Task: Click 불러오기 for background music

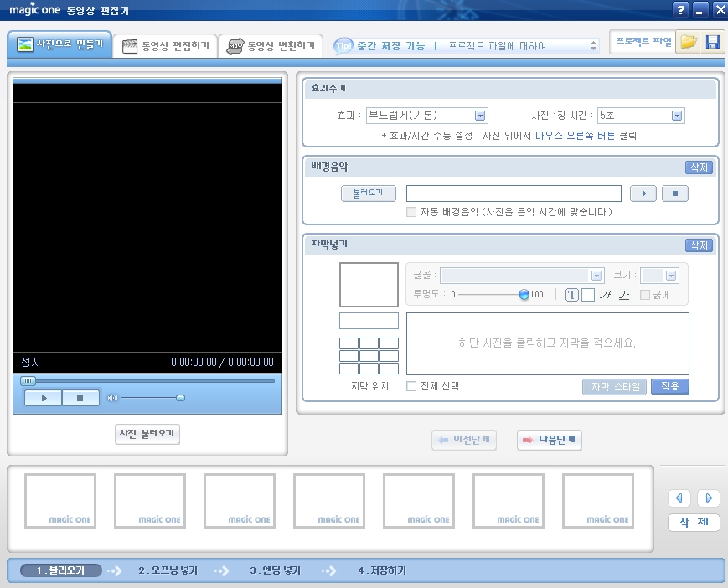Action: click(368, 193)
